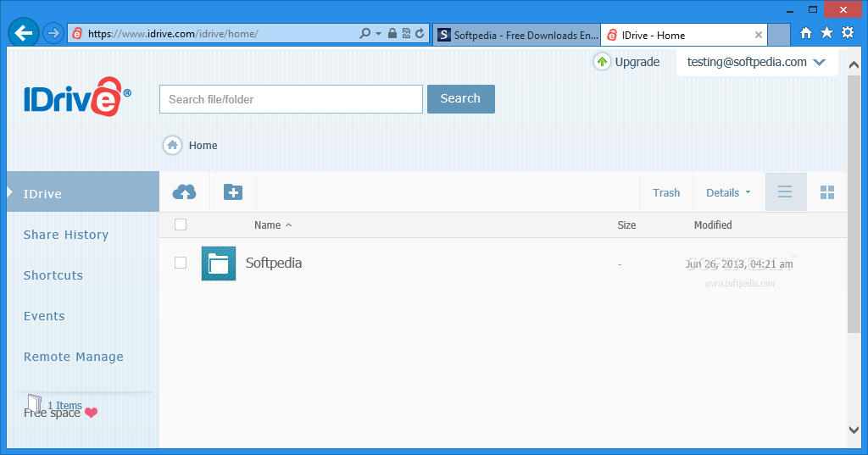Expand the testing@softpedia.com account dropdown
Viewport: 868px width, 455px height.
(x=820, y=62)
